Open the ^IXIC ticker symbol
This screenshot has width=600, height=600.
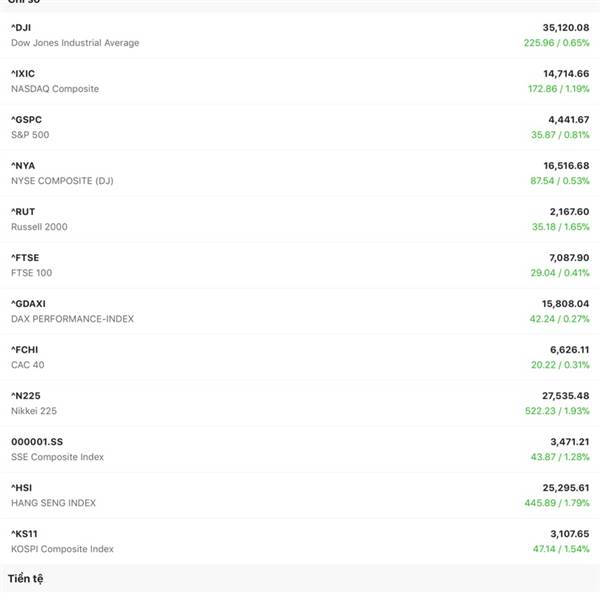tap(26, 73)
